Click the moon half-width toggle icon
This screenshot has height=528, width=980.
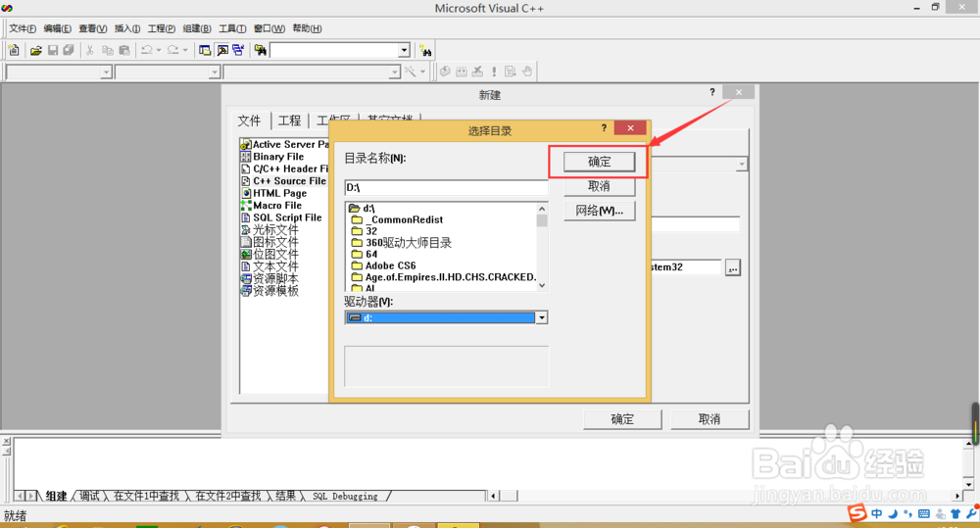point(893,513)
